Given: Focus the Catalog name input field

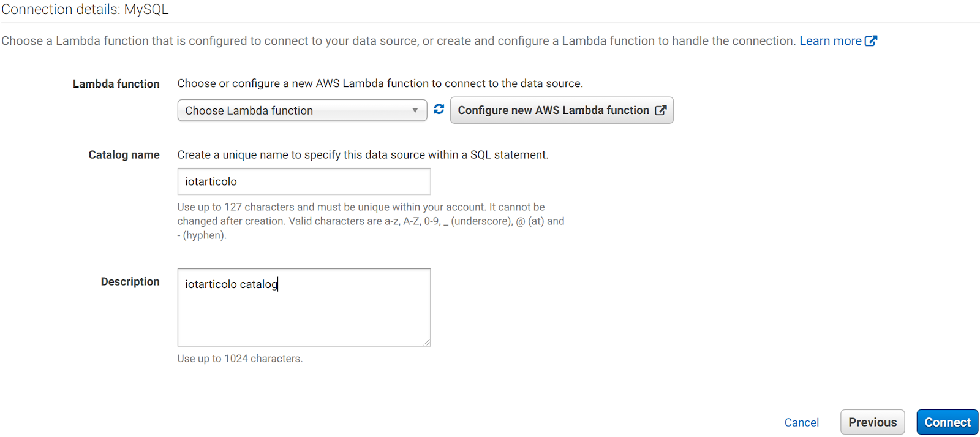Looking at the screenshot, I should click(x=304, y=181).
